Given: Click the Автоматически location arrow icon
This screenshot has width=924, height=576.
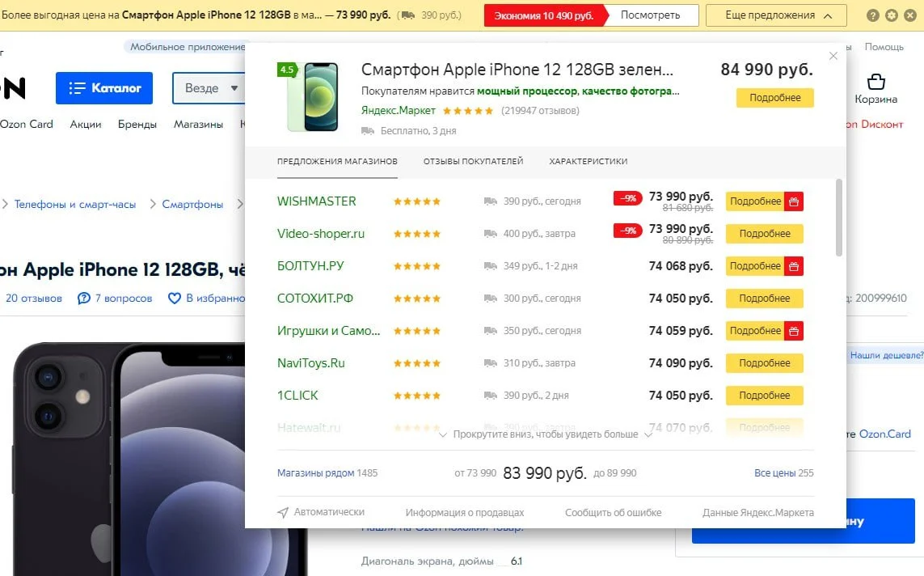Looking at the screenshot, I should tap(282, 512).
